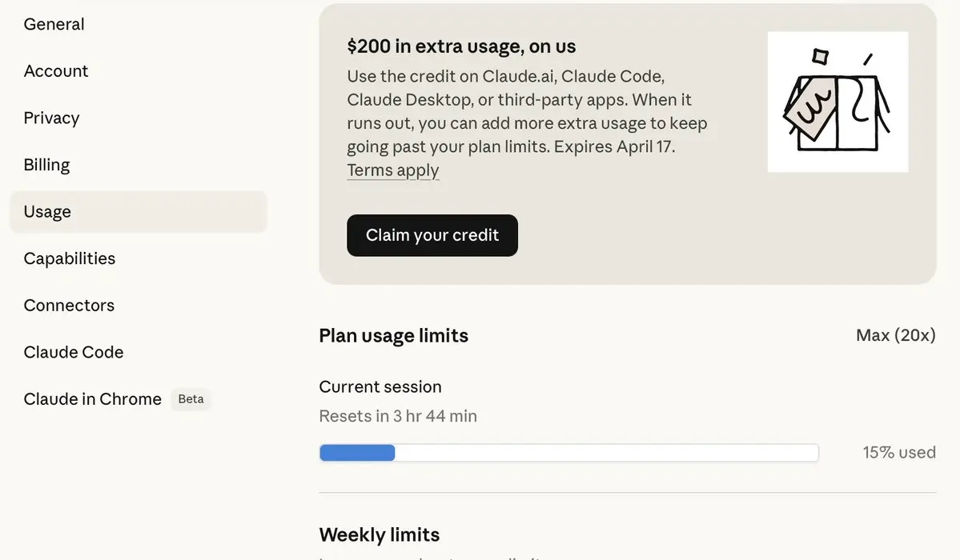The width and height of the screenshot is (960, 560).
Task: Click the current session usage progress bar
Action: coord(568,453)
